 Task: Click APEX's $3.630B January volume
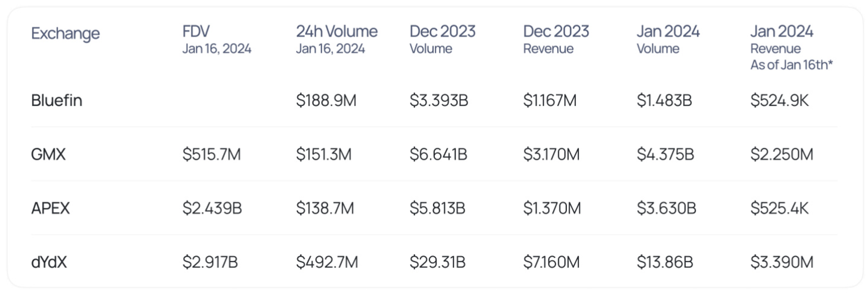666,208
